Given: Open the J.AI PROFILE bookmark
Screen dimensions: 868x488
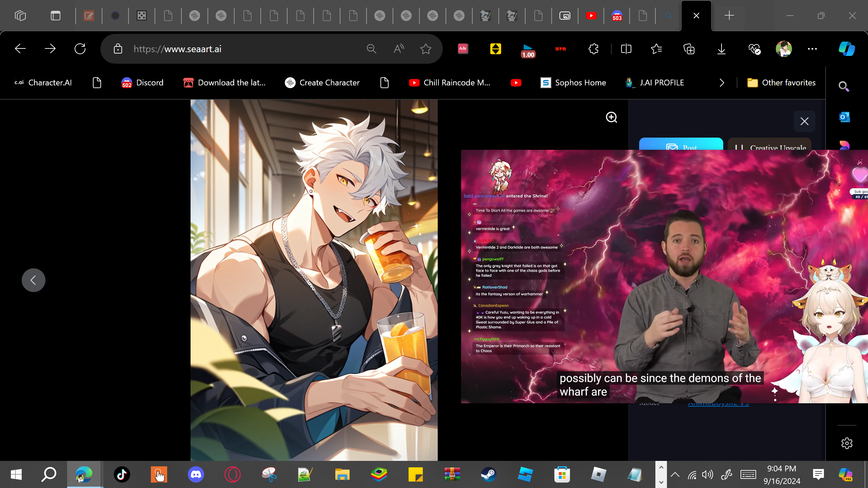Looking at the screenshot, I should coord(655,83).
